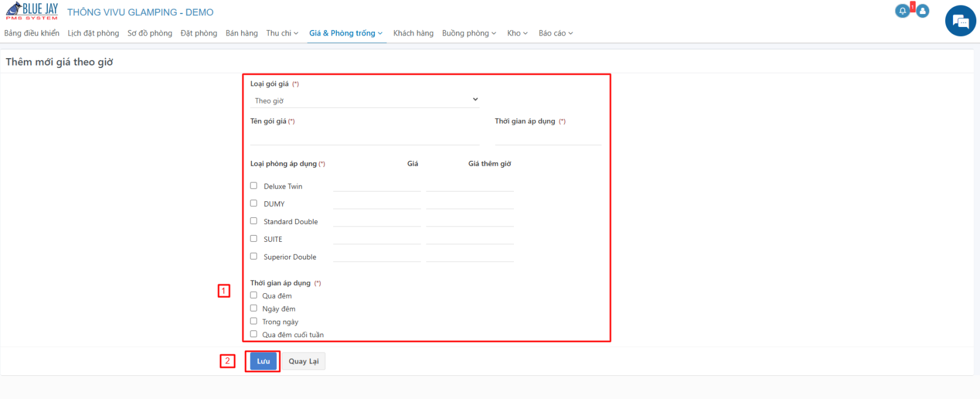Click the Superior Double extra-hour price field
The width and height of the screenshot is (980, 399).
point(470,256)
